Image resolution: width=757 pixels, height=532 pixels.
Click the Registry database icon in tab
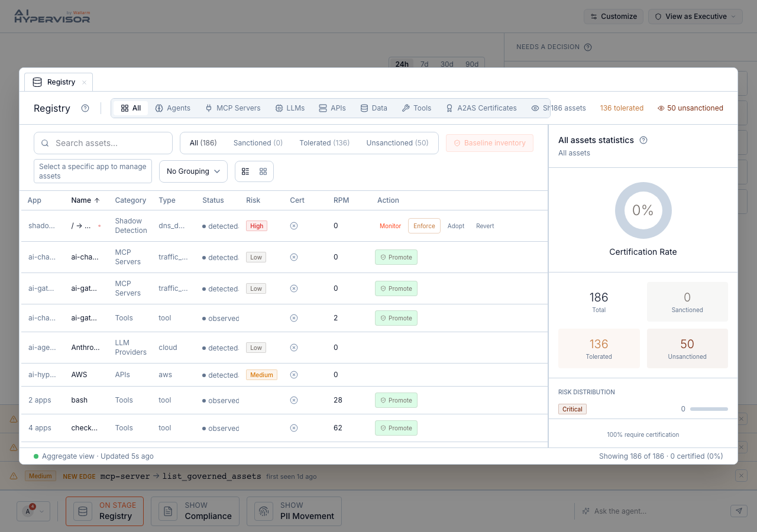[37, 82]
